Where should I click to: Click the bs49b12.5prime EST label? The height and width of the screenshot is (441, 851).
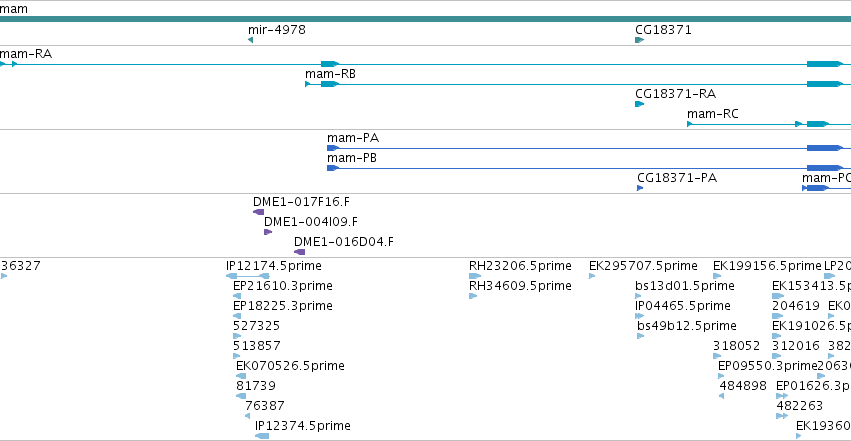pyautogui.click(x=687, y=326)
